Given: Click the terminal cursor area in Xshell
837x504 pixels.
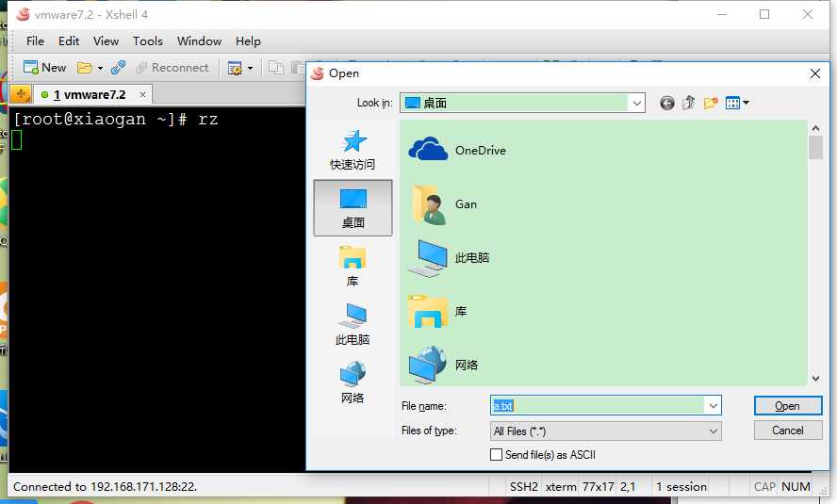Looking at the screenshot, I should click(17, 139).
